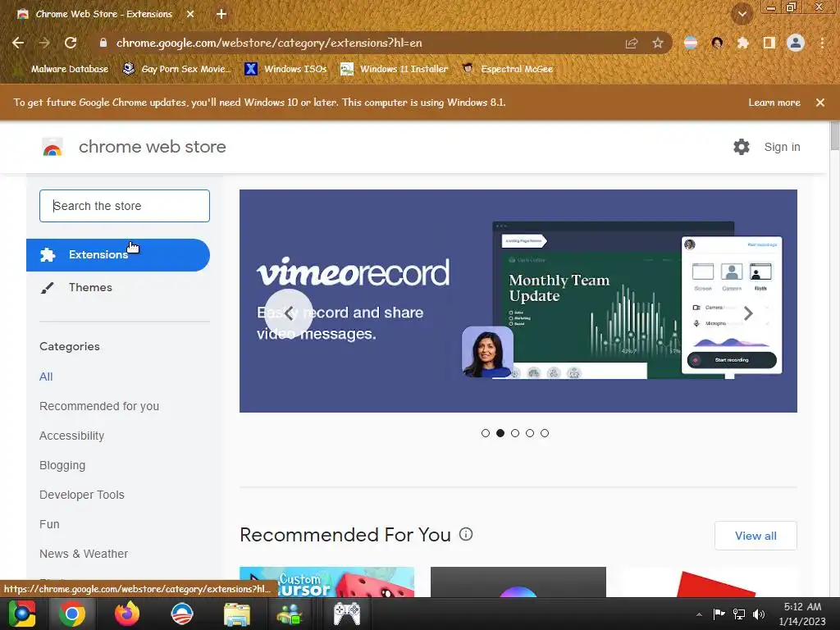Viewport: 840px width, 630px height.
Task: Open the Action Center flag icon
Action: coord(719,614)
